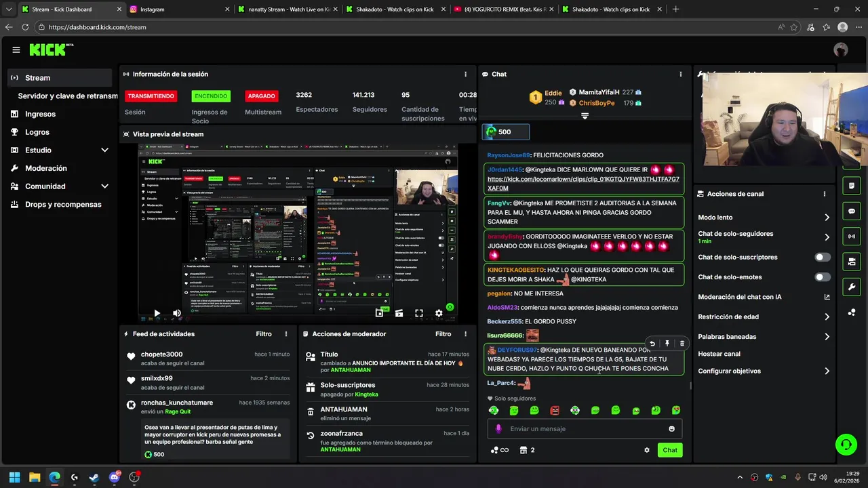Collapse the chat leaderboard arrow

click(x=585, y=116)
